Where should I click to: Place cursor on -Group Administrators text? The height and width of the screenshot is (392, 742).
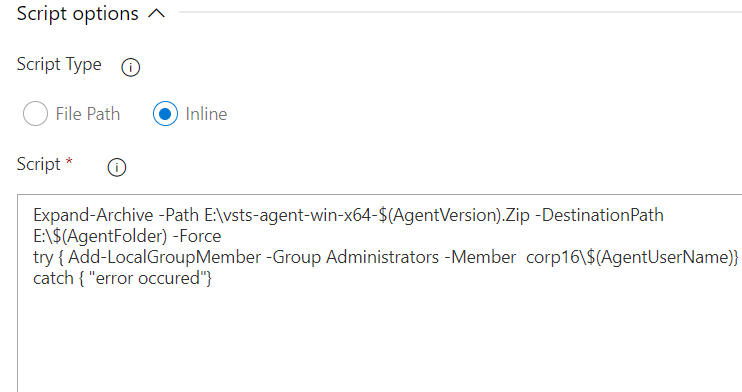tap(353, 257)
